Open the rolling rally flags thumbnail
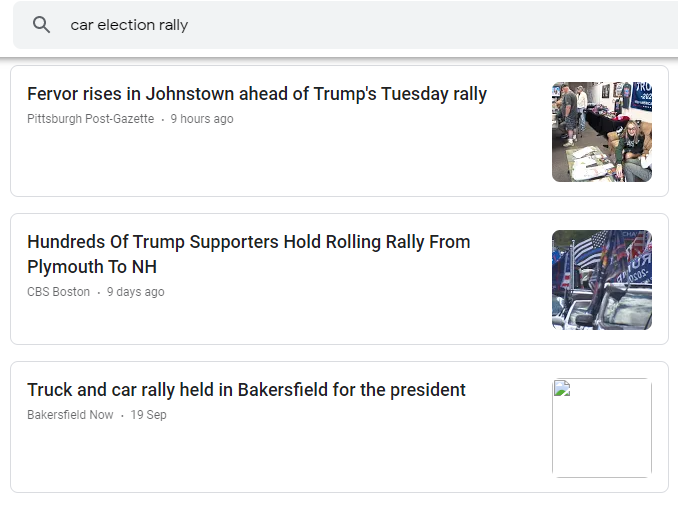 pyautogui.click(x=602, y=280)
